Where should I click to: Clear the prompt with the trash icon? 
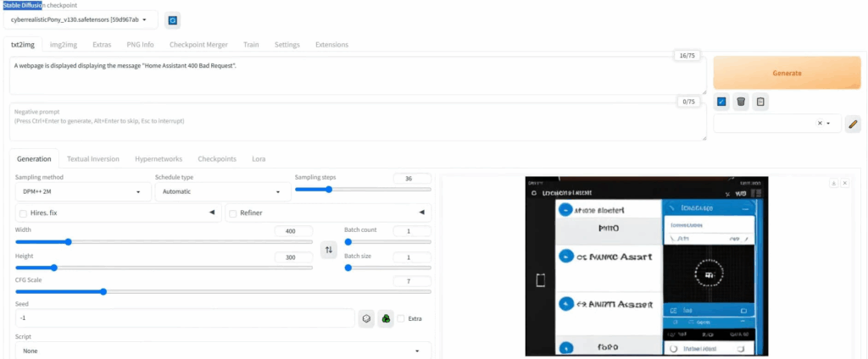pos(741,102)
